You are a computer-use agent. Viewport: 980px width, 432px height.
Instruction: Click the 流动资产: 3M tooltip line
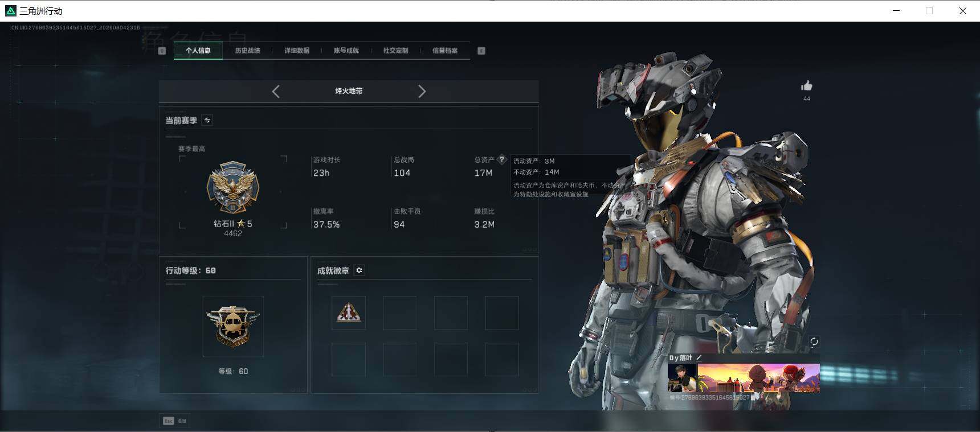click(534, 161)
